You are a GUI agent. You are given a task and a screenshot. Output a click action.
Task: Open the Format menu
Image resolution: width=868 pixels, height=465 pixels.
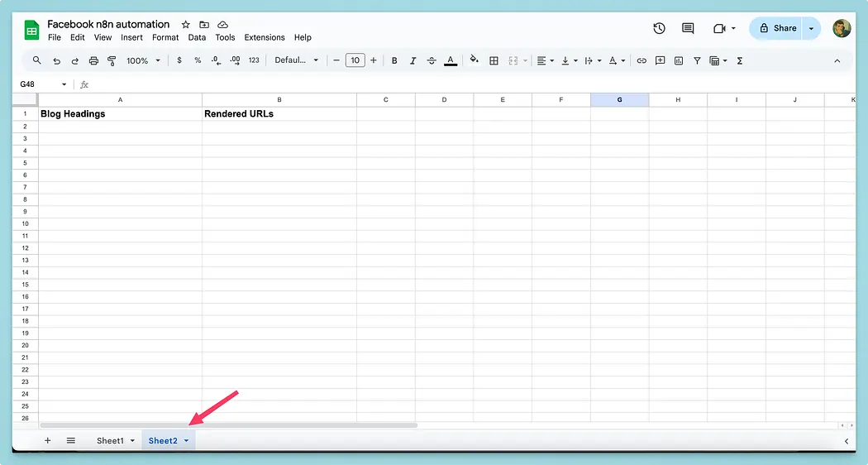165,38
